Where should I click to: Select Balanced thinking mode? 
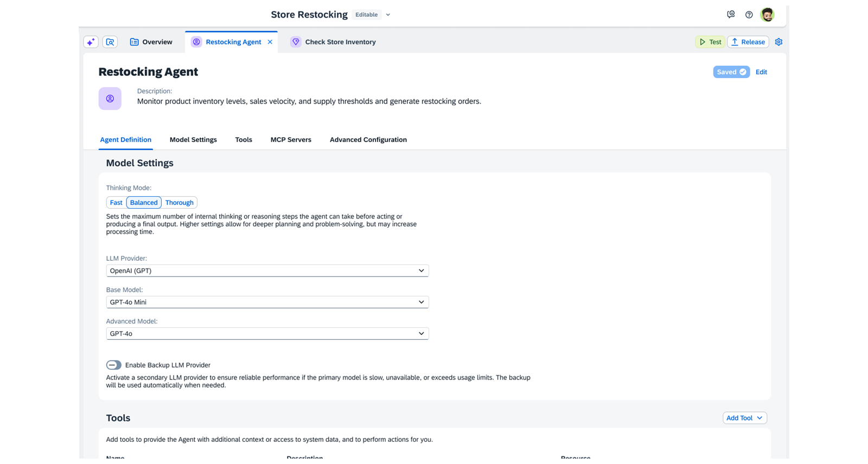(x=144, y=203)
